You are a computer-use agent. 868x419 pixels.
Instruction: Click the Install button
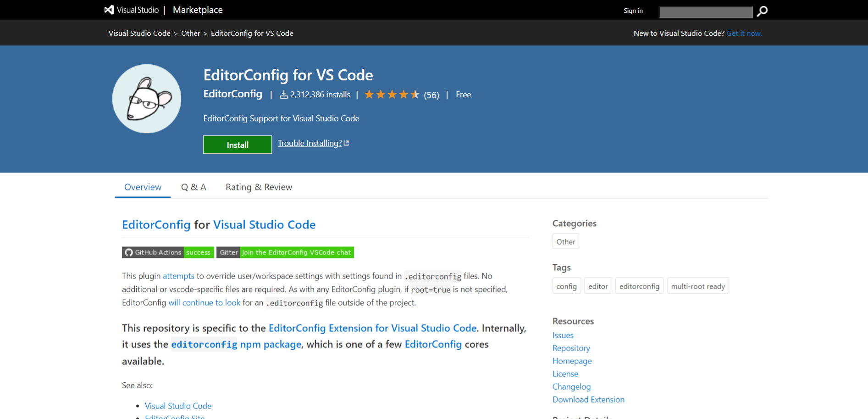click(x=238, y=145)
